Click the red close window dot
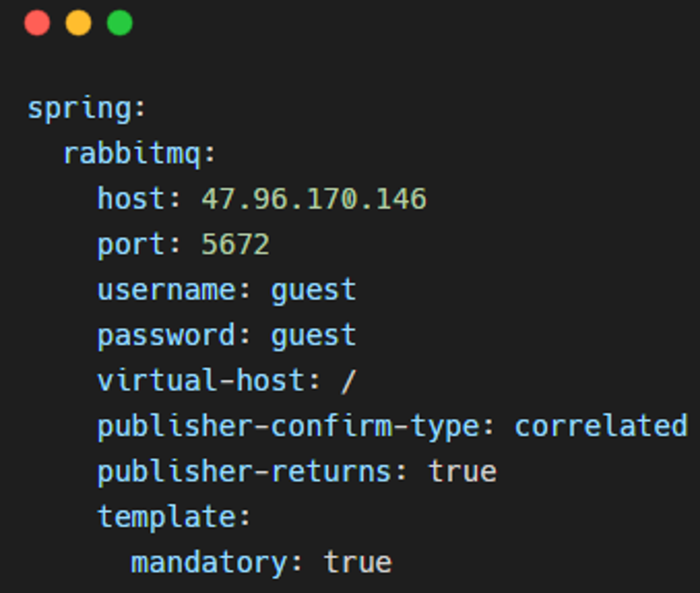700x593 pixels. (x=37, y=23)
